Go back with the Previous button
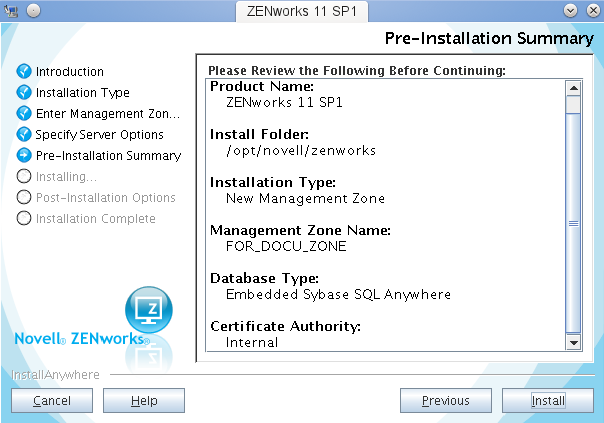604x423 pixels. point(445,401)
